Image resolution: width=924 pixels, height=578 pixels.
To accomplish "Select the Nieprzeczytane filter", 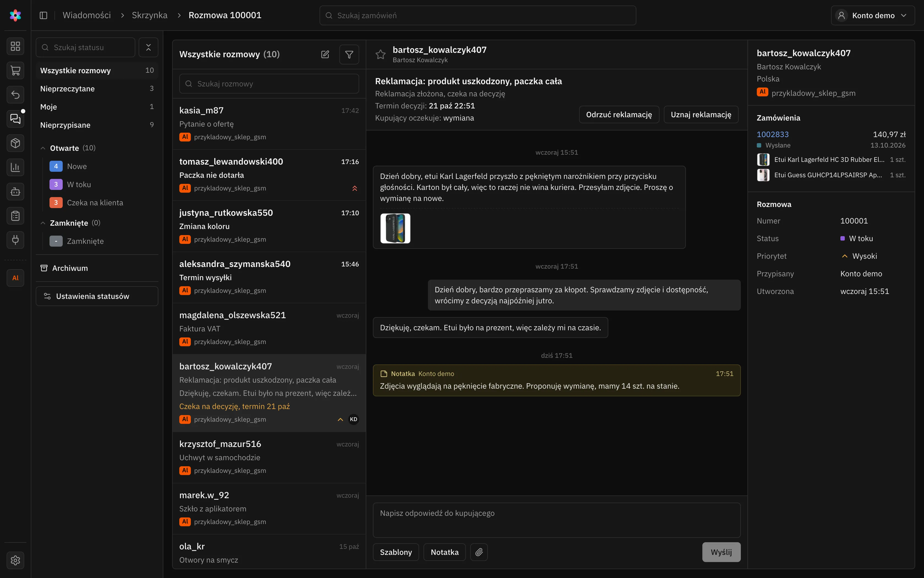I will point(97,89).
